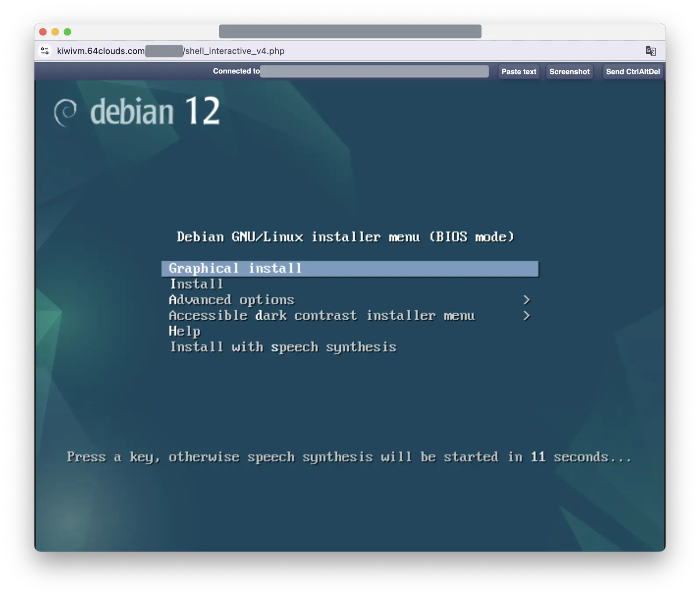Open Accessible dark contrast installer menu
This screenshot has height=597, width=700.
(x=322, y=316)
